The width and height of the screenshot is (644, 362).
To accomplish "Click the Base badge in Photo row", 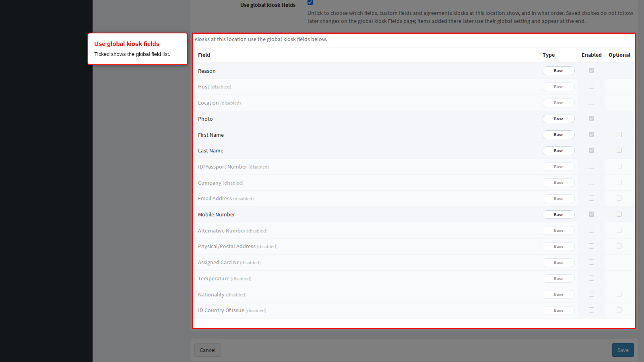I will pyautogui.click(x=558, y=119).
